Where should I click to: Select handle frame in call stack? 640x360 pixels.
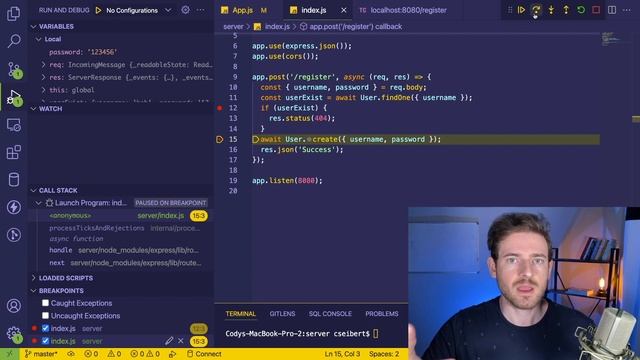tap(122, 250)
